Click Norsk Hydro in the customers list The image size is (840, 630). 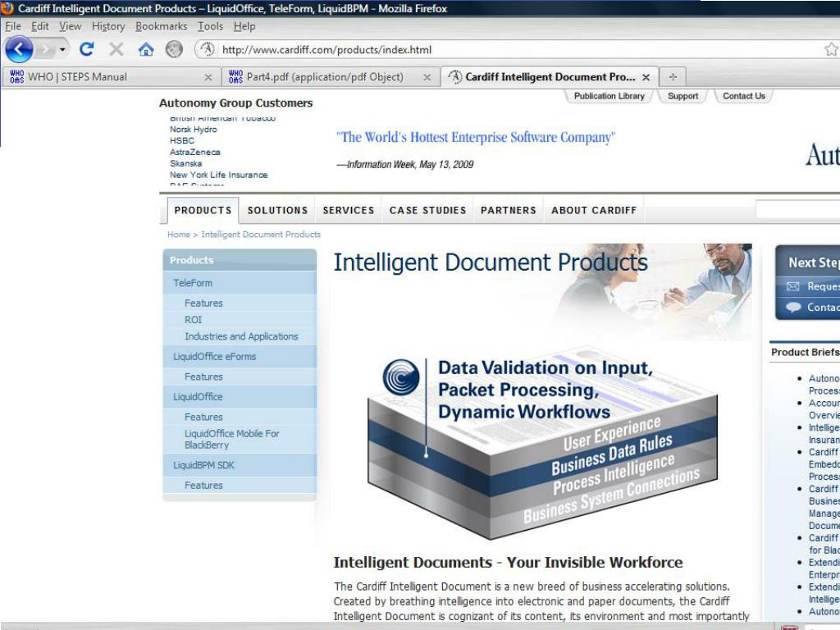pyautogui.click(x=194, y=129)
